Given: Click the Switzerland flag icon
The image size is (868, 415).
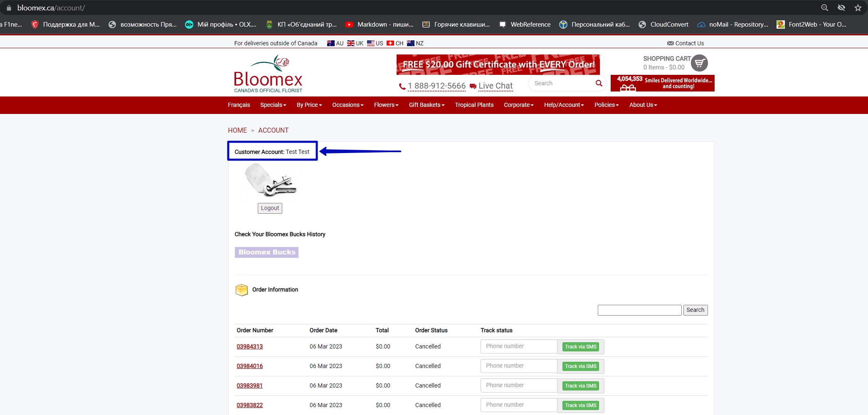Looking at the screenshot, I should 390,43.
